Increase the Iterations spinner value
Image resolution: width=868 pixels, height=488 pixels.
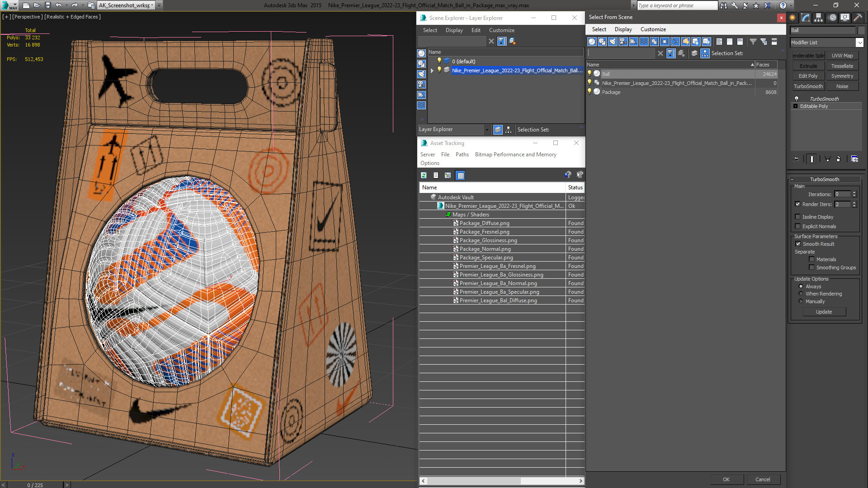click(854, 192)
